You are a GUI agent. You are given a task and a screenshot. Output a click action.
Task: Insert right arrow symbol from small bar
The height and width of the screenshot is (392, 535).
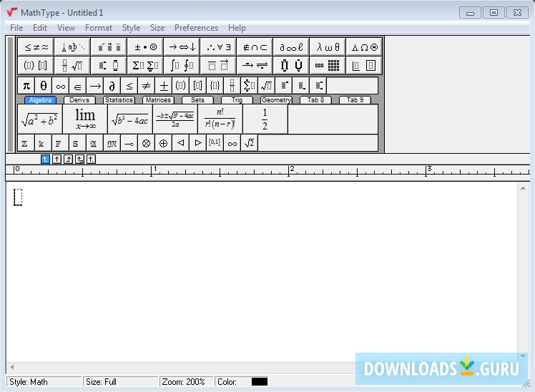pos(95,86)
